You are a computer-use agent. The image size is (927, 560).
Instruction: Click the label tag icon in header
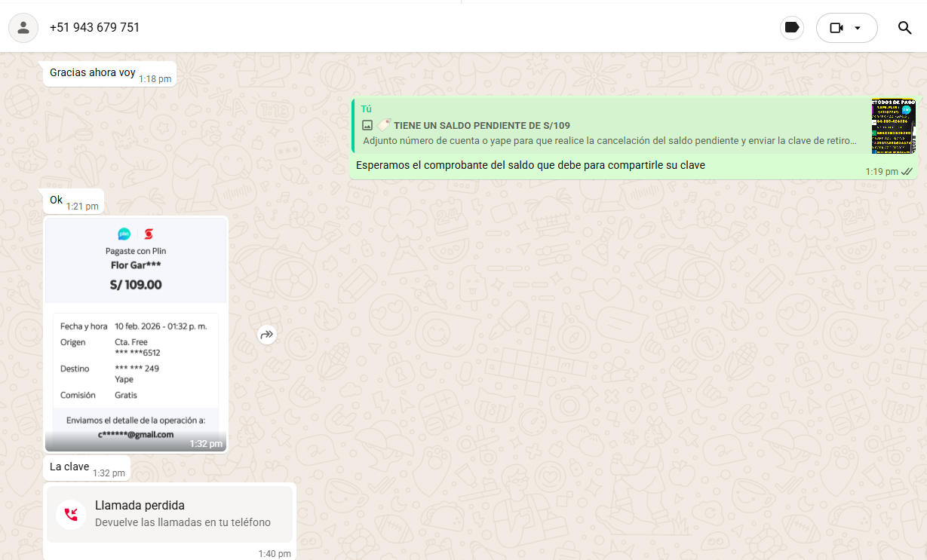(x=791, y=28)
